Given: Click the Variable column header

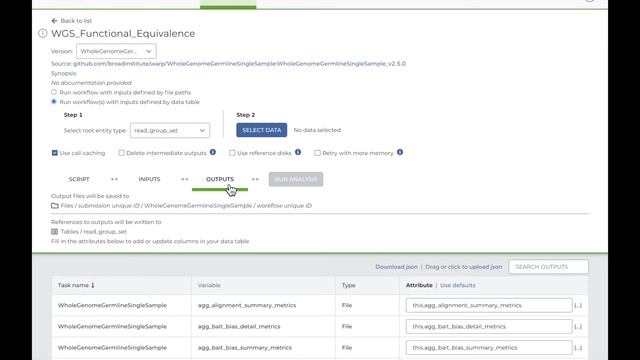Looking at the screenshot, I should (x=209, y=285).
